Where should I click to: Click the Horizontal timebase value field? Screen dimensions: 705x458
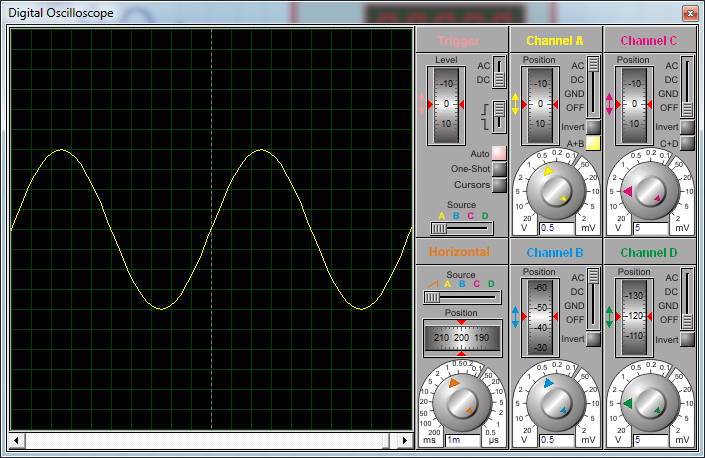[463, 440]
